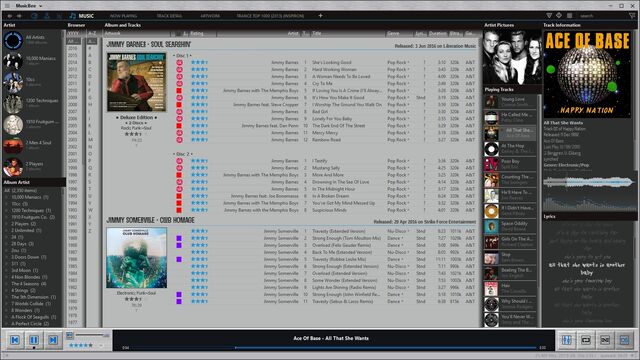Pause the current track
The width and height of the screenshot is (640, 360).
[x=34, y=340]
